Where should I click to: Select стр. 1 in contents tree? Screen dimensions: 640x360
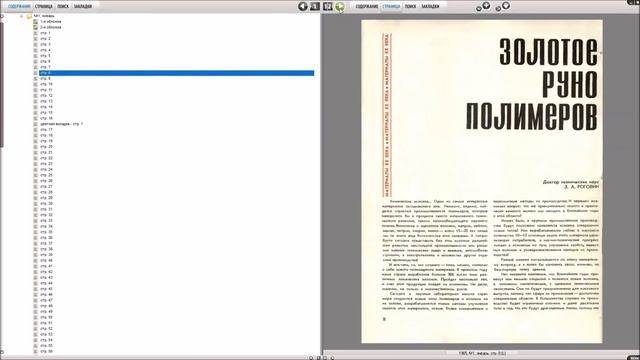pos(45,33)
